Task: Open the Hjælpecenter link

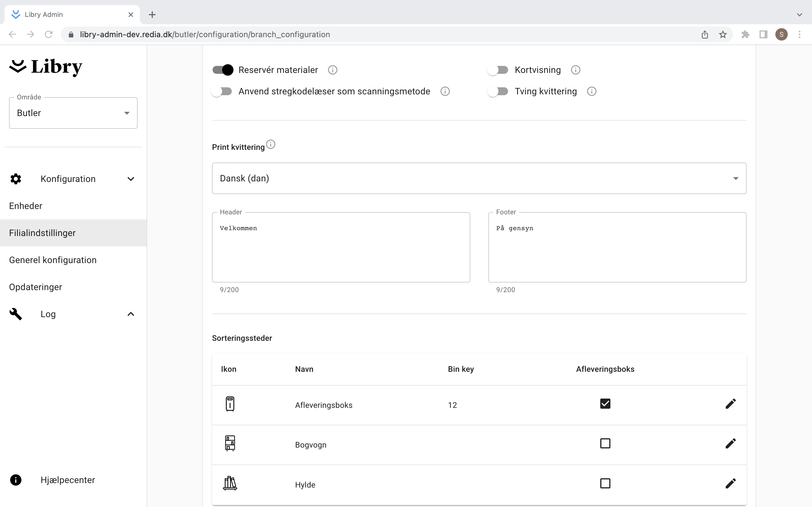Action: [x=67, y=480]
